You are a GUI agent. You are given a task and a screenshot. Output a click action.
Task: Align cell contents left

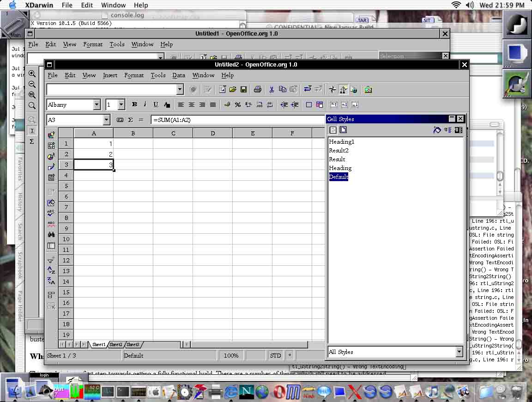click(x=181, y=104)
